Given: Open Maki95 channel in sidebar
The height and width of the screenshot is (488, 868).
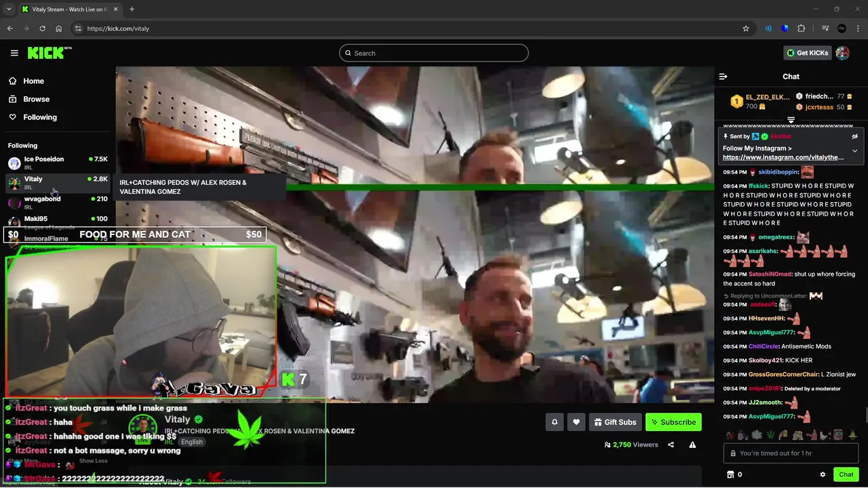Looking at the screenshot, I should tap(58, 221).
